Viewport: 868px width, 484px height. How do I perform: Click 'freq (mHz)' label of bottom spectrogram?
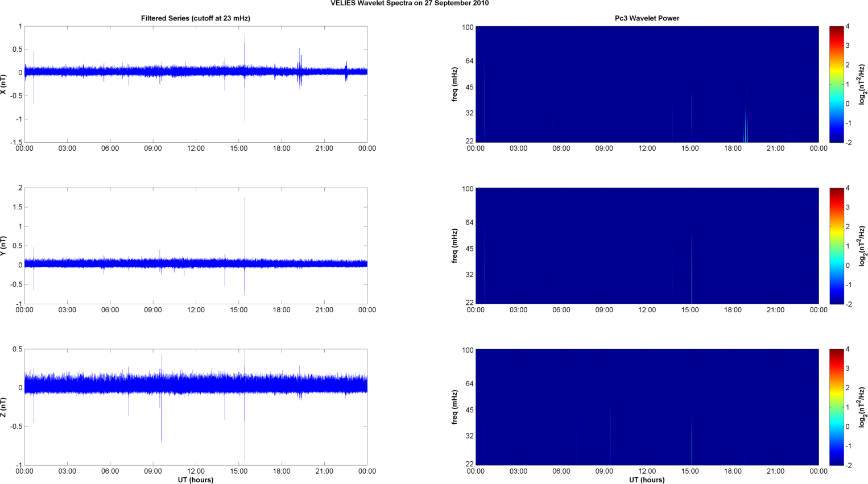[455, 407]
